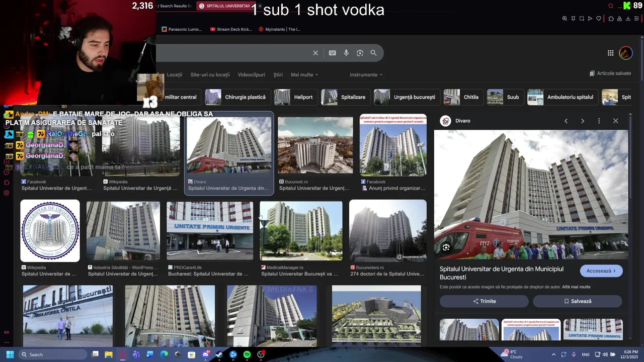
Task: Switch to Site-uri cu locații tab
Action: 210,74
